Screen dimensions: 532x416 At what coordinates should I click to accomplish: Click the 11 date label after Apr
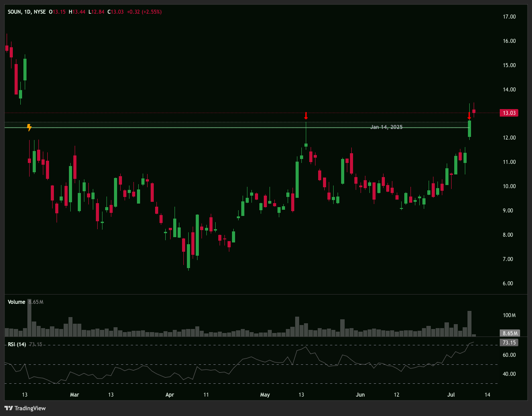point(206,394)
